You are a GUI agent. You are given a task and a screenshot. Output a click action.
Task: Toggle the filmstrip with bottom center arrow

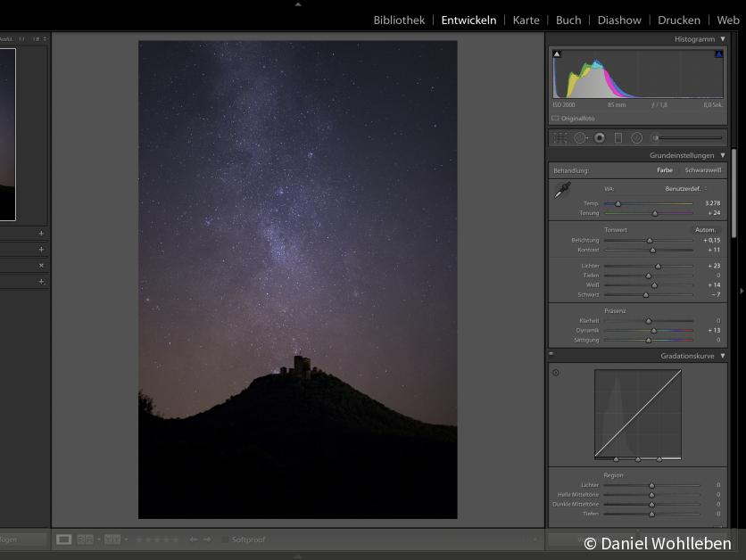298,556
